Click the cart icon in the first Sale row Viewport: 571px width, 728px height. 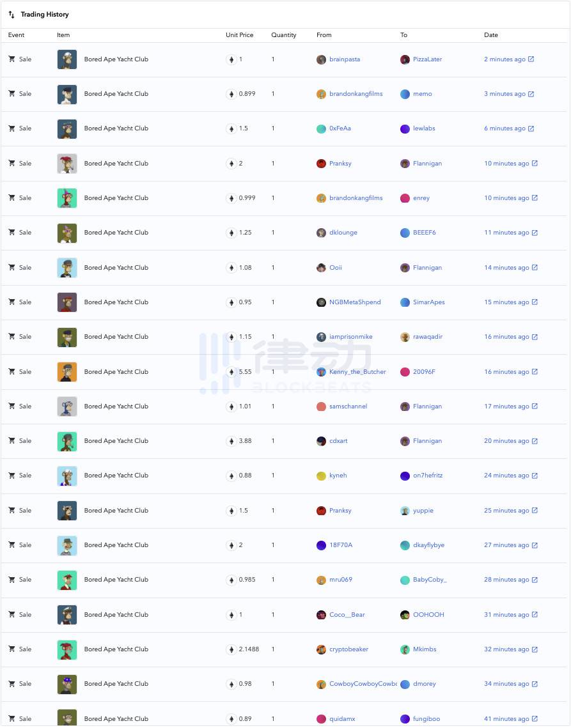(x=12, y=59)
